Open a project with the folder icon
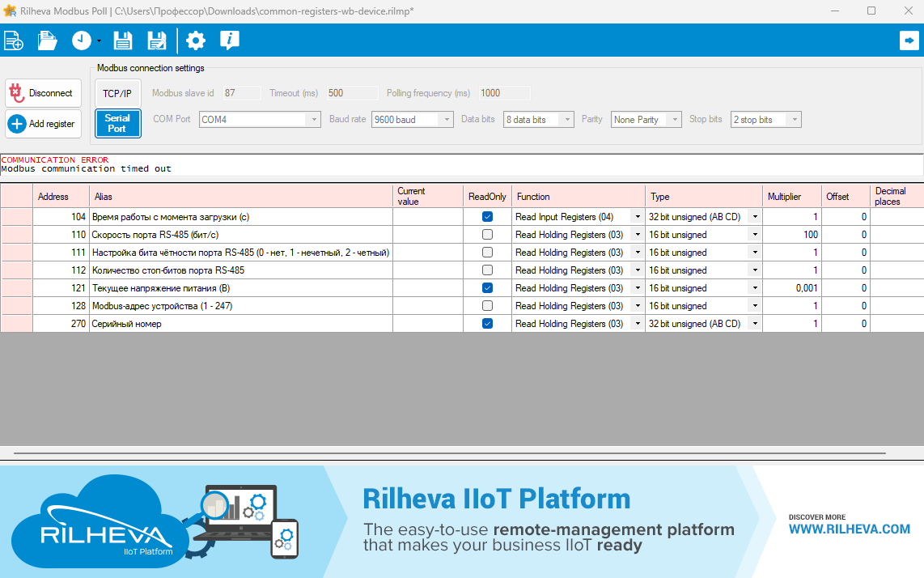 point(48,40)
